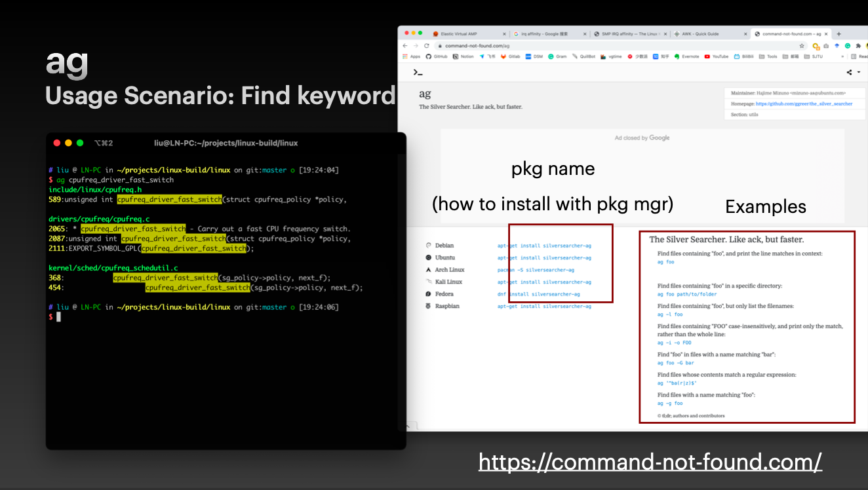The height and width of the screenshot is (490, 868).
Task: Reload the command-not-found page
Action: 427,46
